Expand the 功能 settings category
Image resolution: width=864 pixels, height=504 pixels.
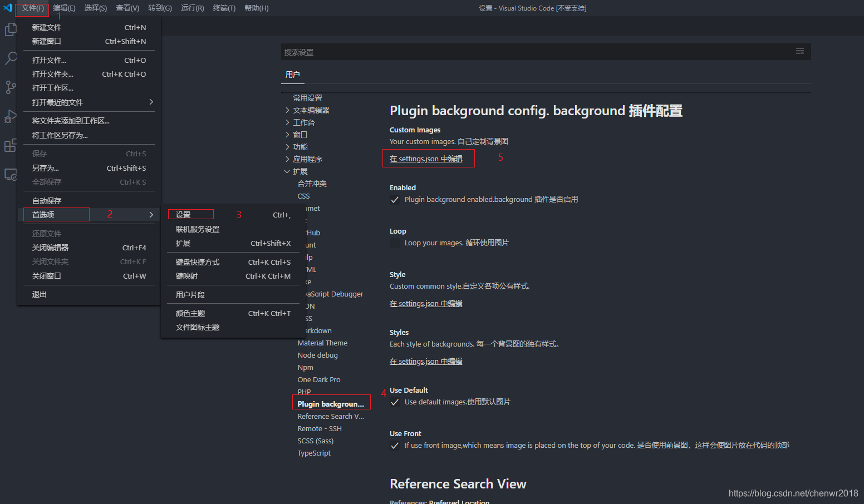[x=287, y=147]
